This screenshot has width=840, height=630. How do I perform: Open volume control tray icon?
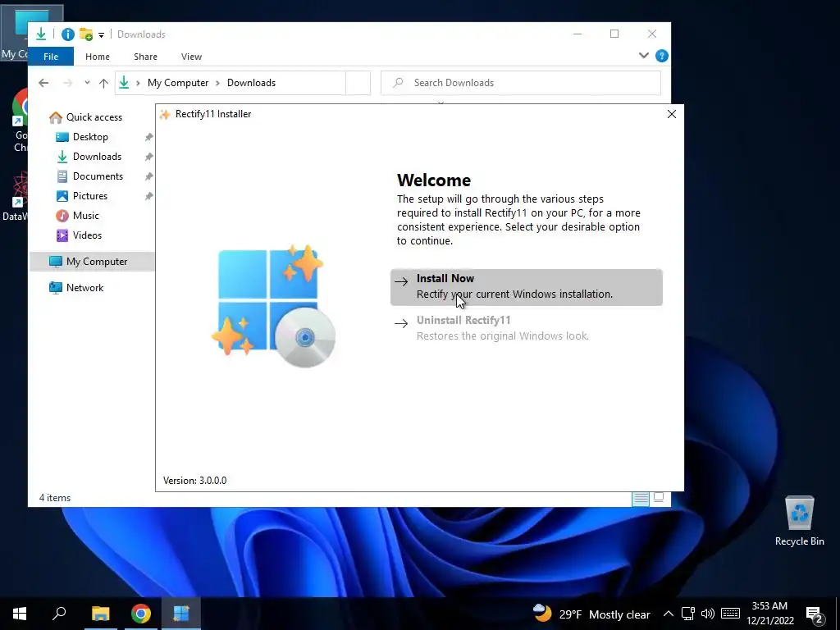coord(708,614)
